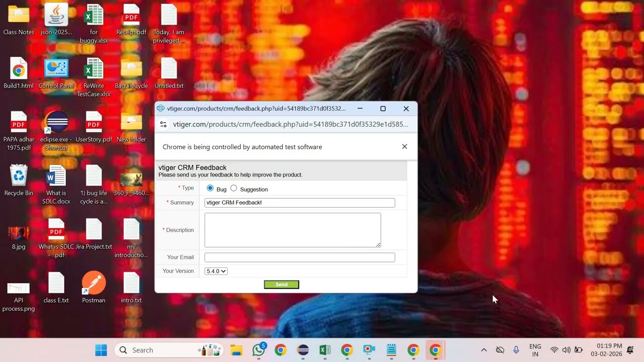Image resolution: width=644 pixels, height=362 pixels.
Task: Switch to Eclipse in the taskbar
Action: pyautogui.click(x=303, y=350)
